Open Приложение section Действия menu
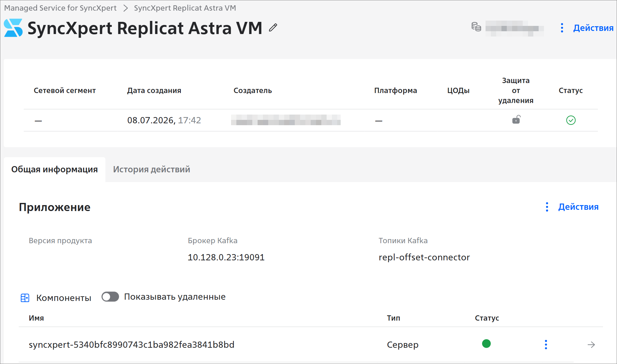 pyautogui.click(x=572, y=207)
